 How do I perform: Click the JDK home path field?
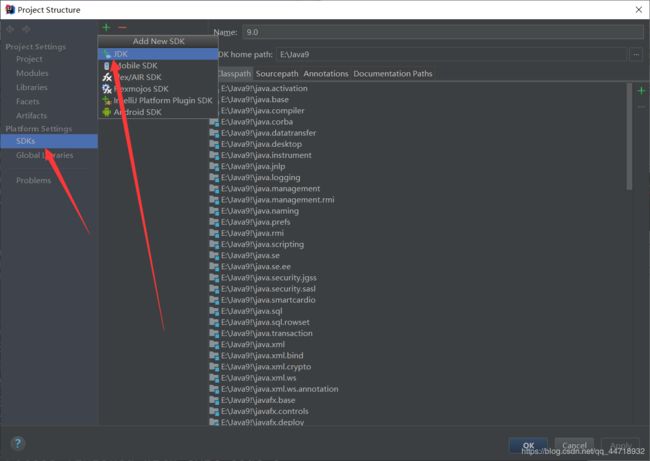click(451, 54)
